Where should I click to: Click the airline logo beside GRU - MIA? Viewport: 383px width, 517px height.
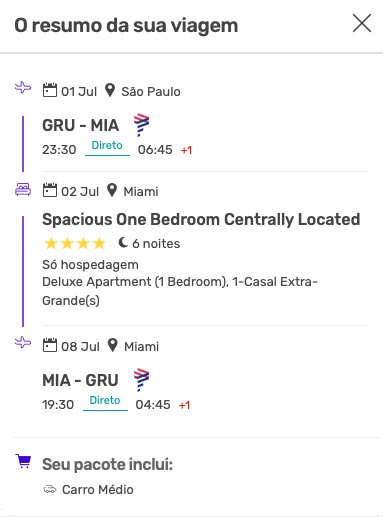141,125
